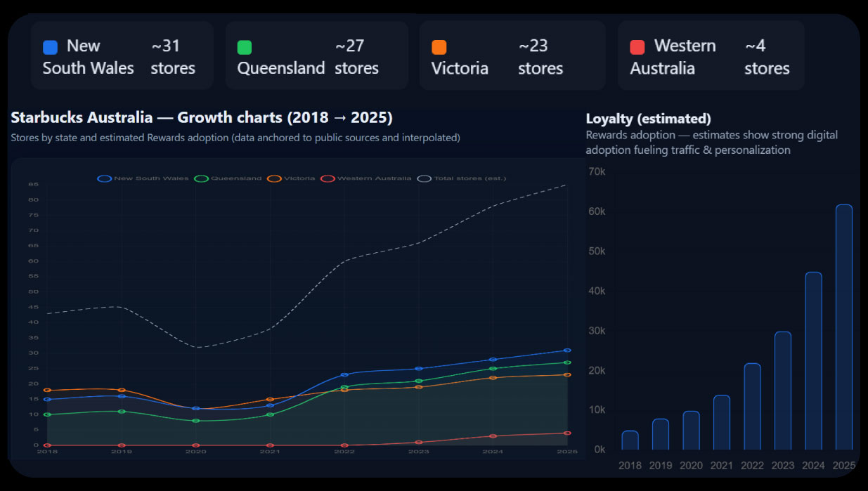Click the green Queensland card swatch
This screenshot has height=491, width=868.
click(245, 47)
